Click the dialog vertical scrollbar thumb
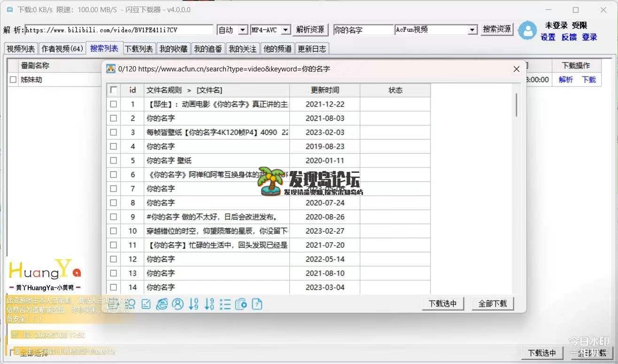 [517, 105]
